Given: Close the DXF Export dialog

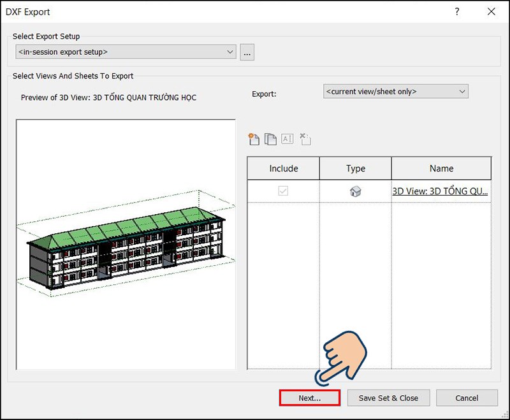Looking at the screenshot, I should (x=491, y=11).
